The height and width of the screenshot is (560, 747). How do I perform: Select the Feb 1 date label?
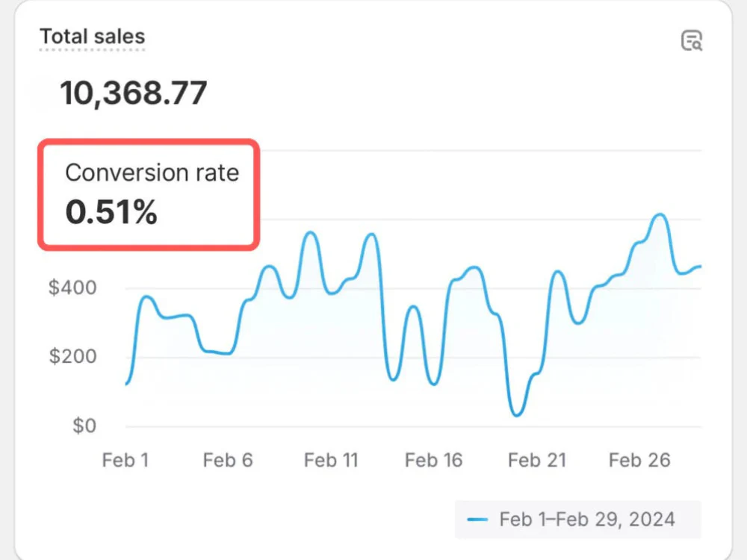125,461
